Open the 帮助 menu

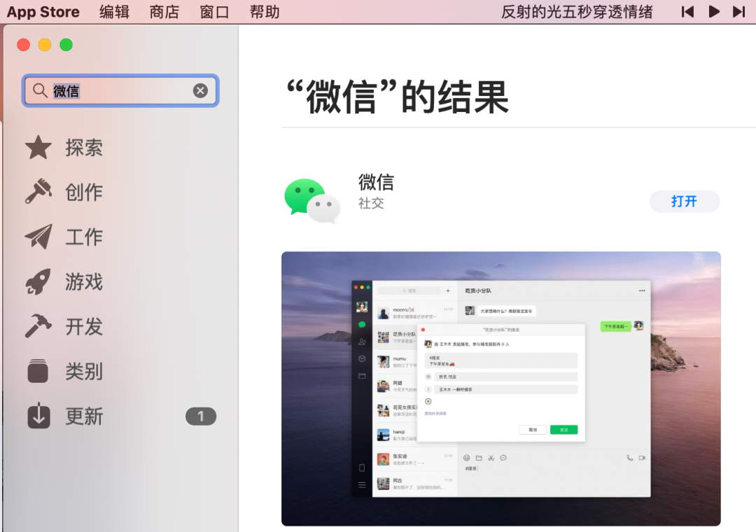tap(265, 12)
